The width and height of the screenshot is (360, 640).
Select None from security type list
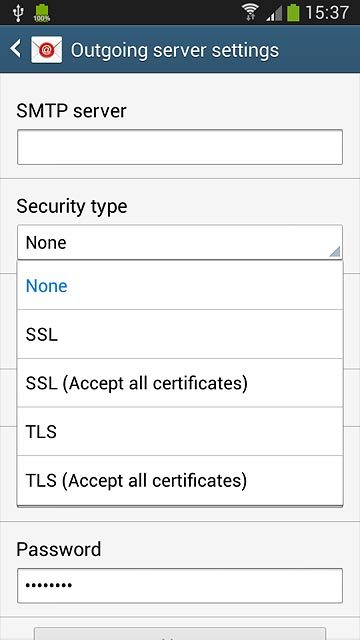[x=180, y=285]
